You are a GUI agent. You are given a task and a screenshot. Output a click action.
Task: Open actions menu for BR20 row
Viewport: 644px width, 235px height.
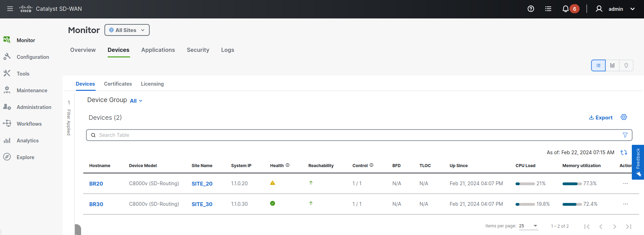click(x=625, y=183)
